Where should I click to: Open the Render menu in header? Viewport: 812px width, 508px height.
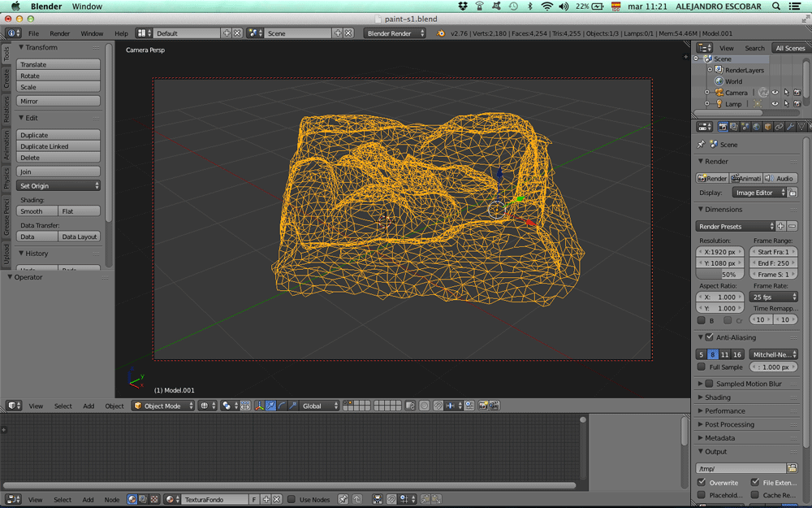[x=60, y=33]
